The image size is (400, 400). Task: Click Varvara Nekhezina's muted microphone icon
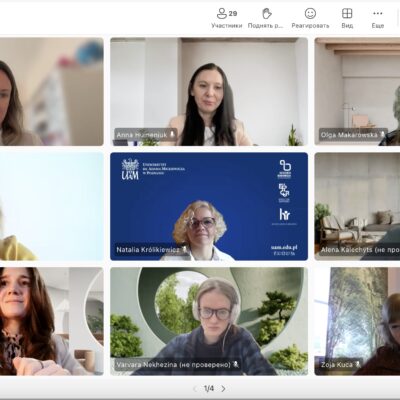(x=236, y=364)
